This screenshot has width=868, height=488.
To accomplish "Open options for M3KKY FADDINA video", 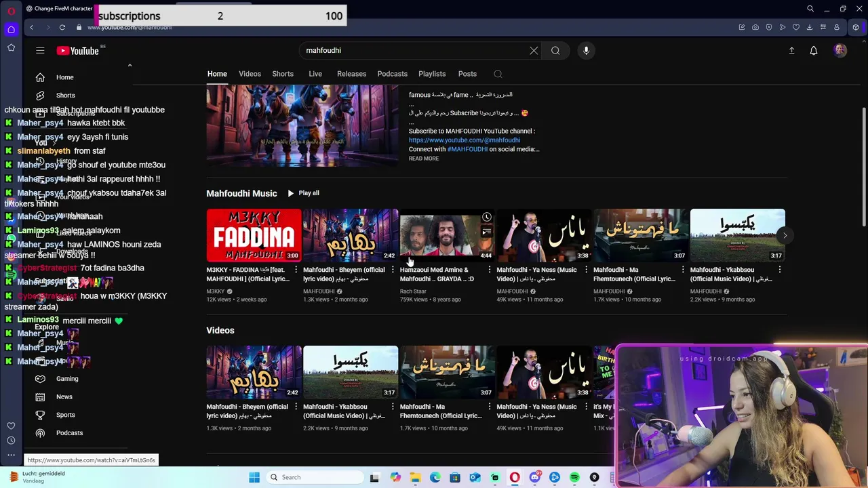I will [x=296, y=270].
